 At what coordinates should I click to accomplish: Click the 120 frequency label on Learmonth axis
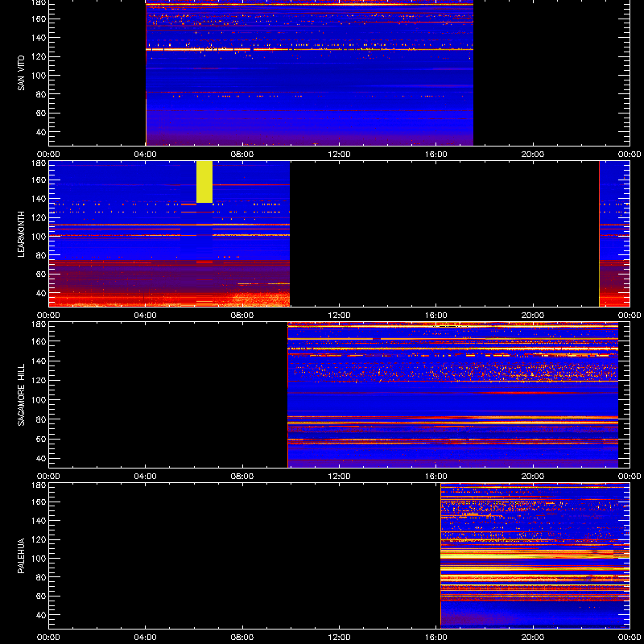tap(39, 217)
